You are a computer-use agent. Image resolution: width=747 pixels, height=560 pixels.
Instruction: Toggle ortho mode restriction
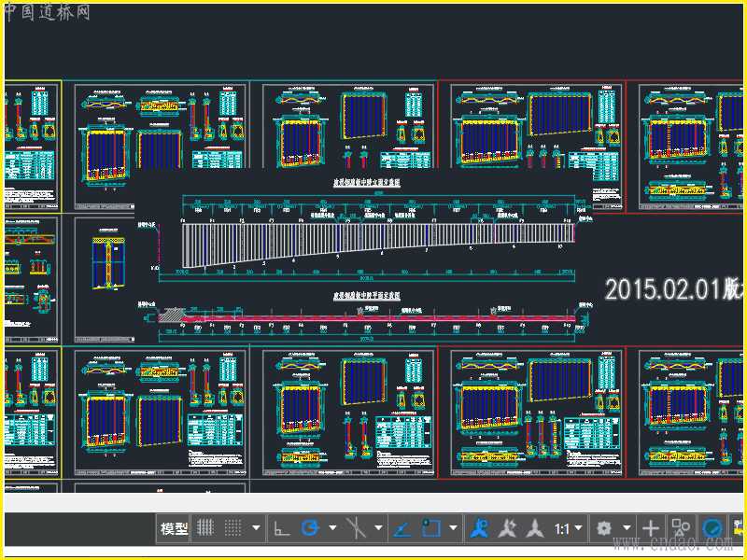pos(280,529)
